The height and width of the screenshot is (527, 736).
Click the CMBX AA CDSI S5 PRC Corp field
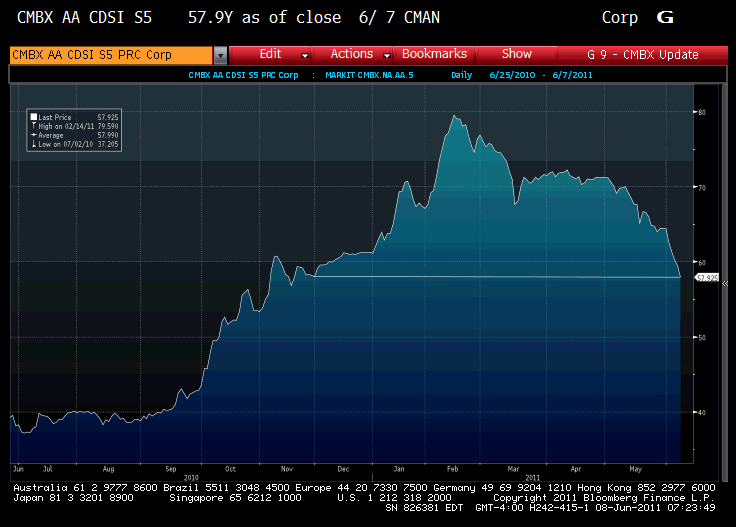(111, 55)
